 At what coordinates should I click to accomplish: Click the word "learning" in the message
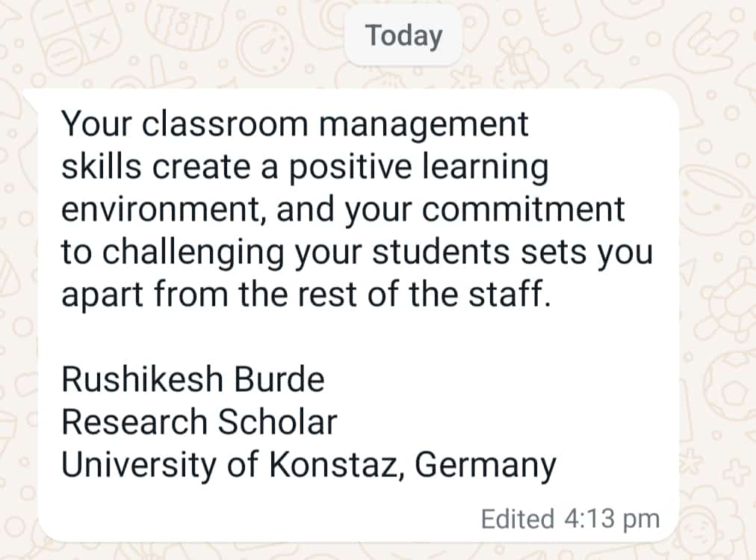pyautogui.click(x=478, y=168)
